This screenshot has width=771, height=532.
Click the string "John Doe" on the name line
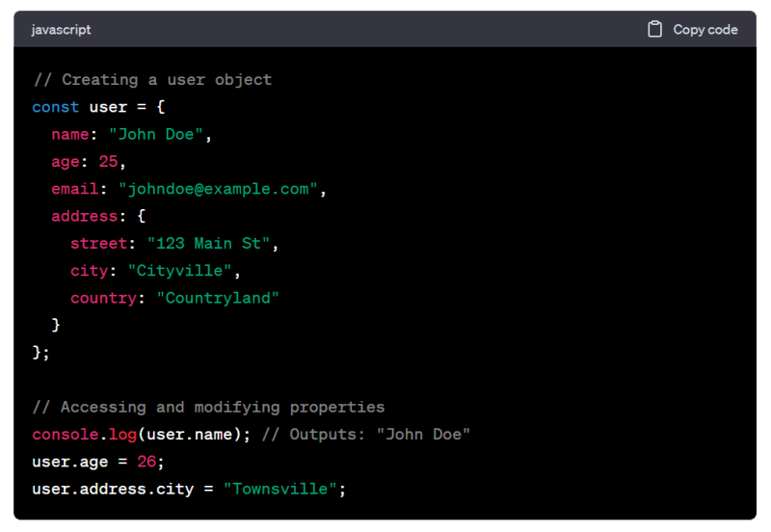[156, 134]
